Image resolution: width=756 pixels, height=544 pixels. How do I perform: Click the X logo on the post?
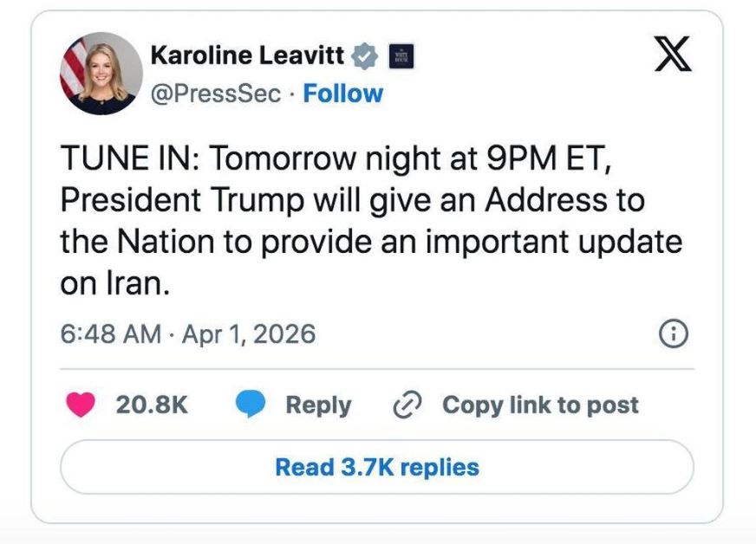click(671, 57)
